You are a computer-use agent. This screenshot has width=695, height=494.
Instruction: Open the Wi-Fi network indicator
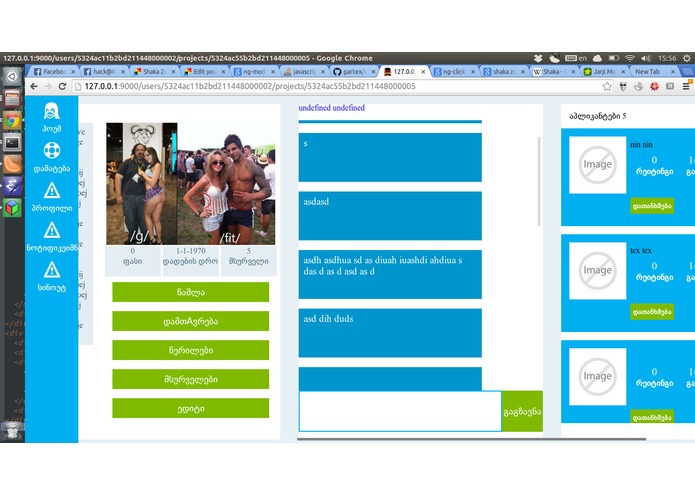click(630, 58)
